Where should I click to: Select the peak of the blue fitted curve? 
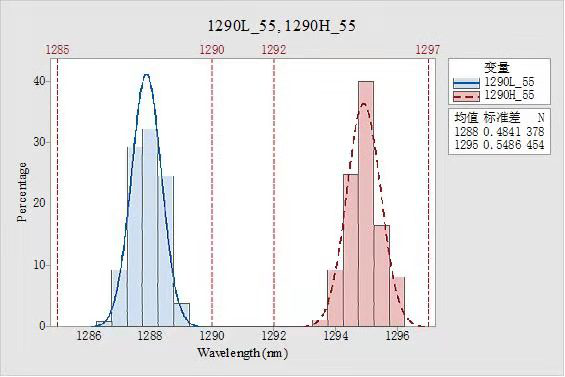(x=146, y=75)
